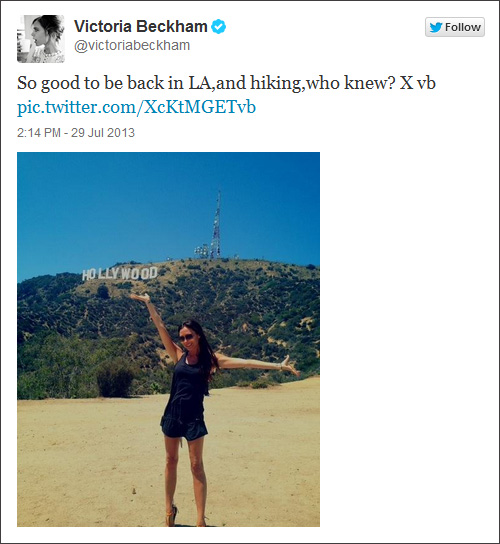
Task: Click the 2:14 PM - 29 Jul 2013 timestamp
Action: 76,133
